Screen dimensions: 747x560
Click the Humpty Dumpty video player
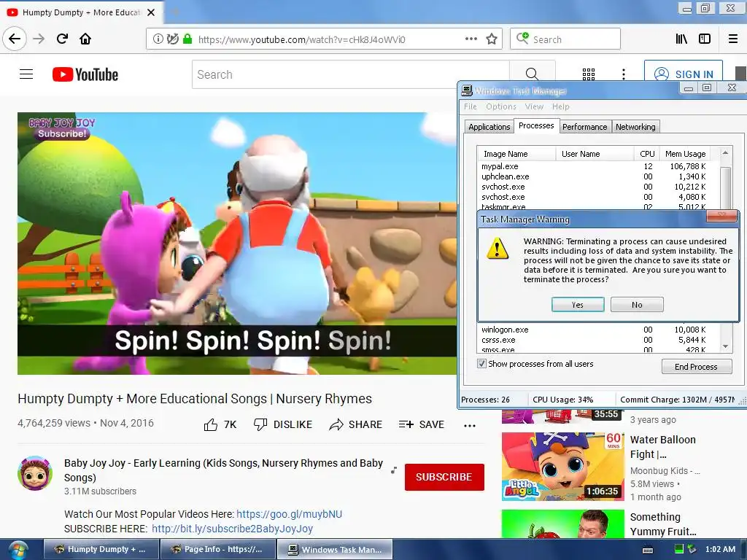tap(237, 244)
